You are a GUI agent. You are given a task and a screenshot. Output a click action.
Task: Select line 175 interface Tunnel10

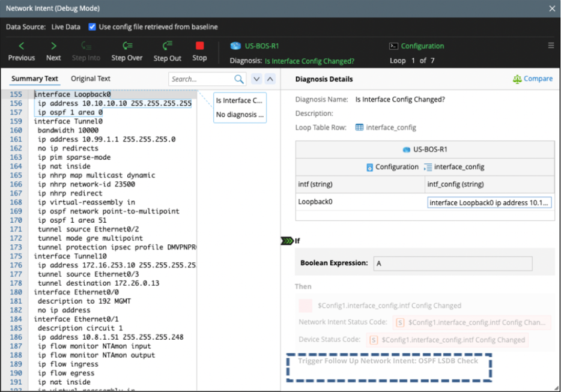click(x=70, y=256)
